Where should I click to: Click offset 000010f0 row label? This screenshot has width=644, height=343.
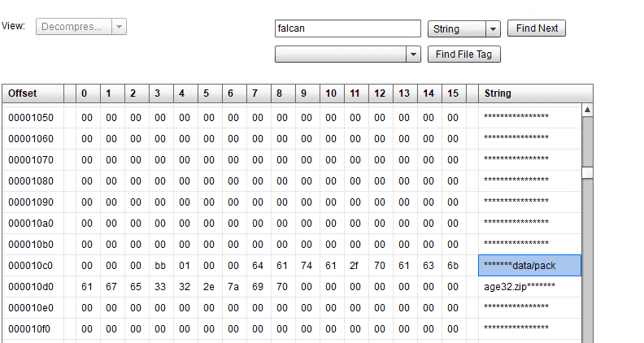[33, 328]
